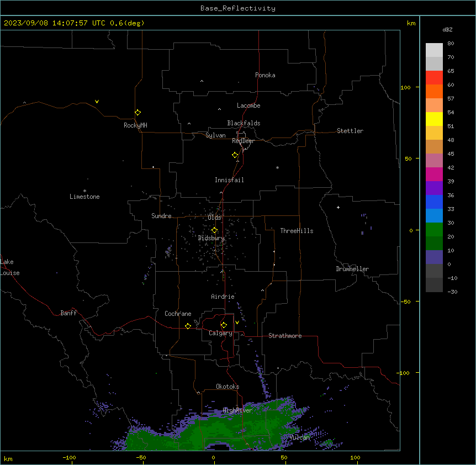Click the Strathmore city label

click(285, 336)
